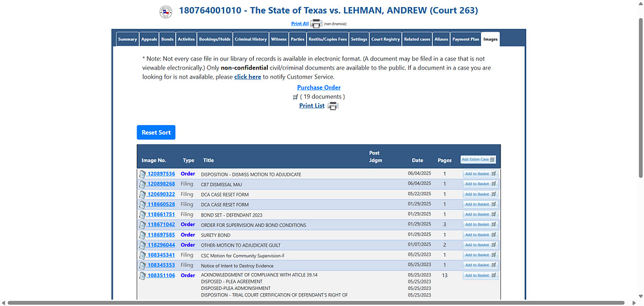Click document icon for image 118661751

(142, 215)
